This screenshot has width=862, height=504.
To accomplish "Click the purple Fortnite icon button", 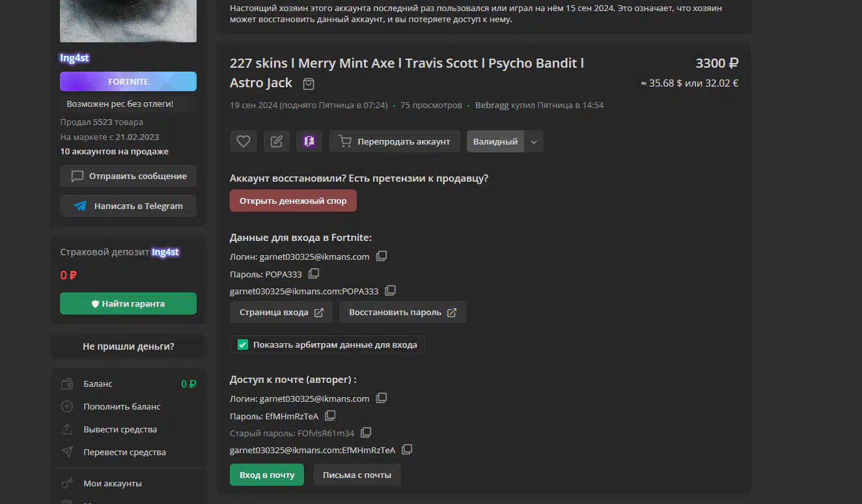I will click(309, 141).
